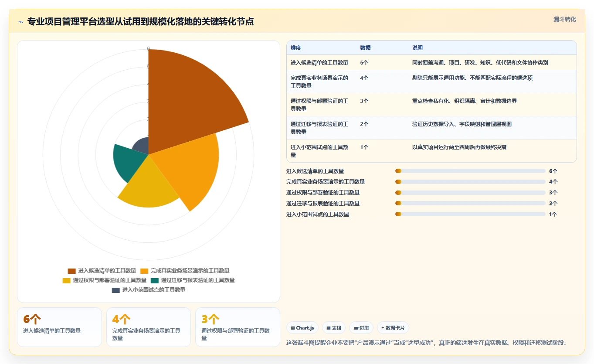The width and height of the screenshot is (594, 364).
Task: Click description 同时覆盖沟通、项目、研发、知识、低代码和文件协作类别
Action: [x=480, y=63]
